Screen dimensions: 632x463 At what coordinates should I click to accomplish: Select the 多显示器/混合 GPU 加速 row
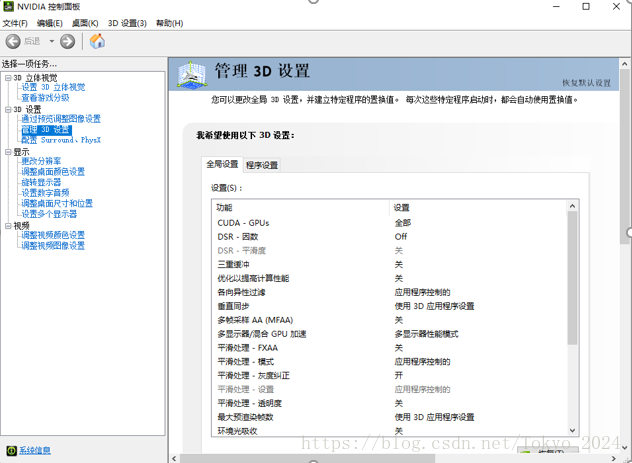pyautogui.click(x=390, y=334)
